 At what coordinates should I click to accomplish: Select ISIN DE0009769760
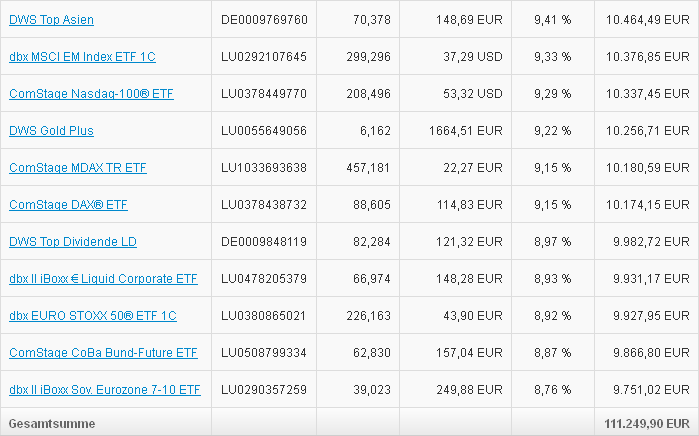(x=264, y=20)
